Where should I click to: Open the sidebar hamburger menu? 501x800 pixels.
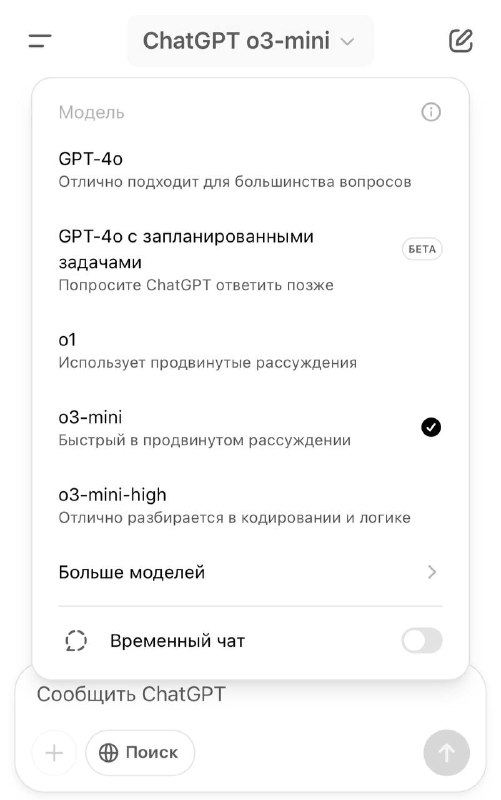pos(40,41)
